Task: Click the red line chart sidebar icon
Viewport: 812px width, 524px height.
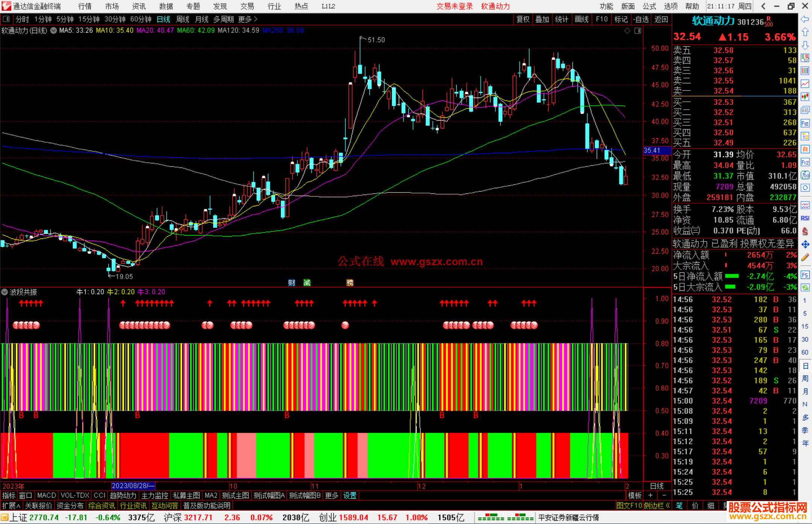Action: click(x=805, y=84)
